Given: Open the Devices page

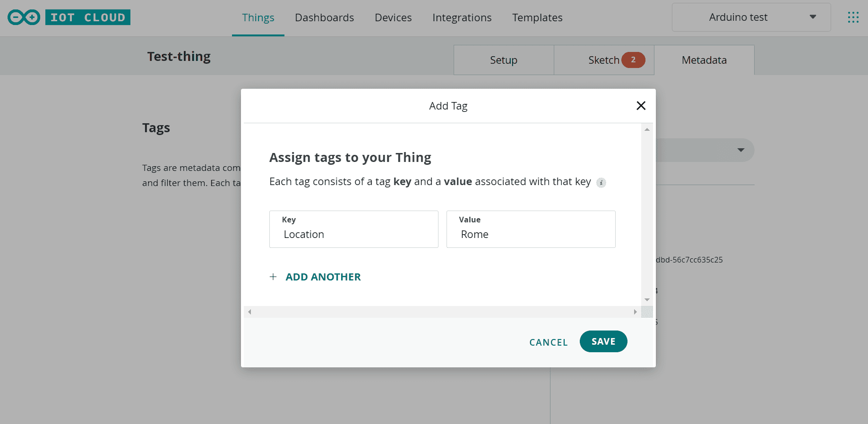Looking at the screenshot, I should click(x=393, y=18).
